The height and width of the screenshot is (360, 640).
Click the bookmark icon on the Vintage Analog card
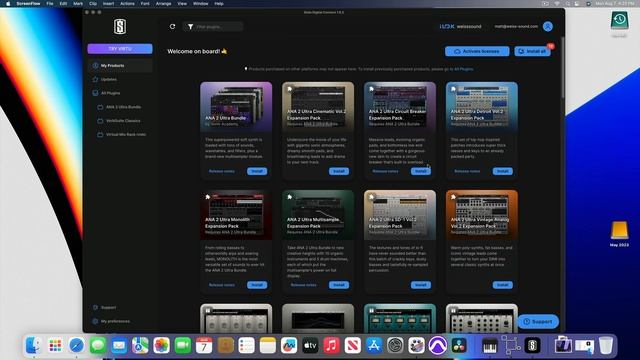click(453, 197)
